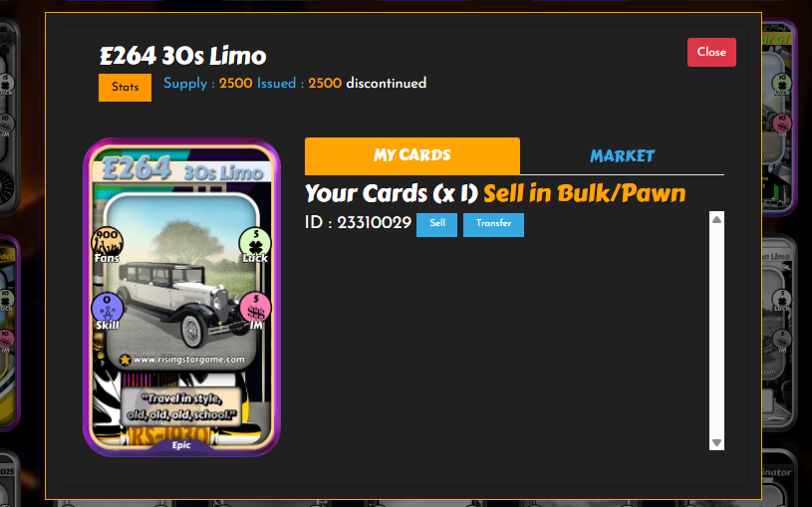Click the E264 card title header
Viewport: 812px width, 507px height.
click(182, 56)
